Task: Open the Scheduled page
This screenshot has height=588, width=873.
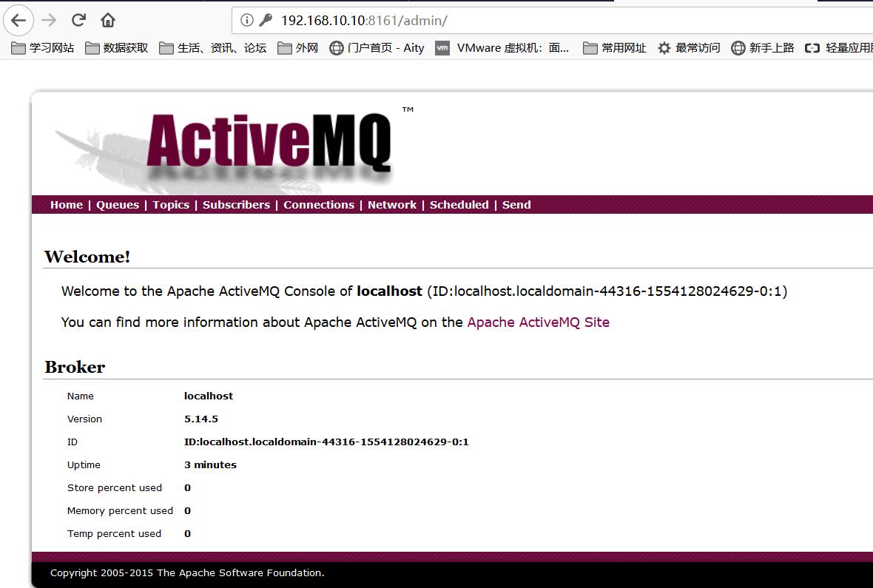Action: (x=459, y=205)
